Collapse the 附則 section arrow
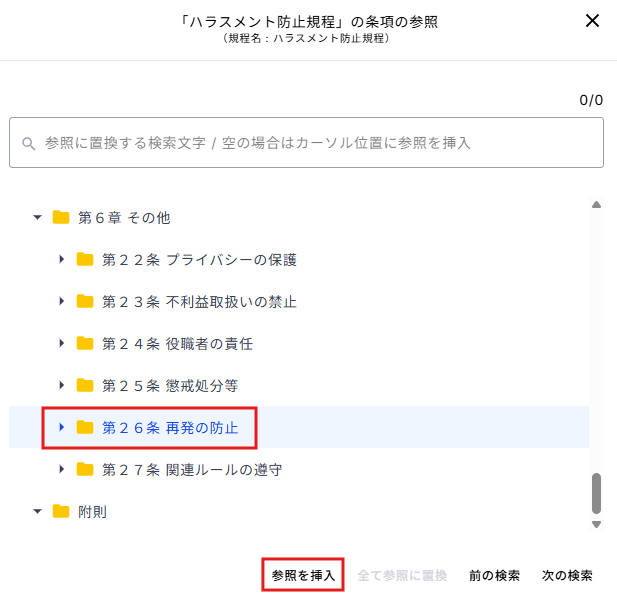The width and height of the screenshot is (617, 601). coord(37,512)
